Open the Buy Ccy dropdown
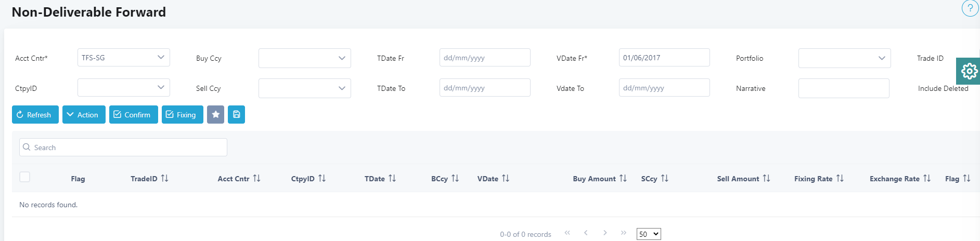 click(x=305, y=58)
